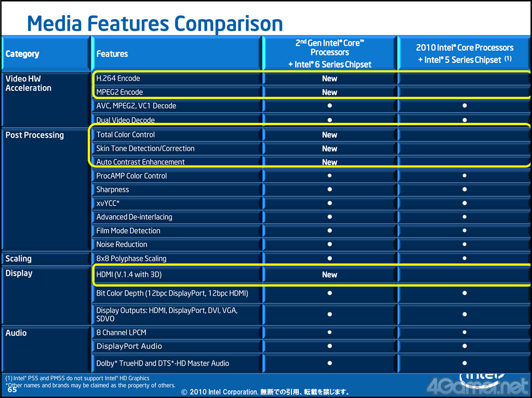This screenshot has height=398, width=532.
Task: Click the 2010 Core bullet for AVC, MPEG2, VC1 Decode
Action: pyautogui.click(x=464, y=105)
